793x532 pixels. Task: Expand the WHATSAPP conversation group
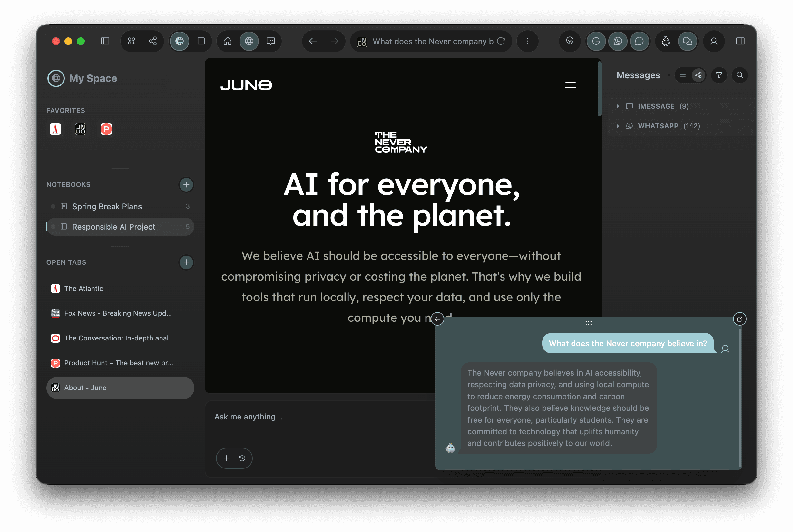pos(618,126)
